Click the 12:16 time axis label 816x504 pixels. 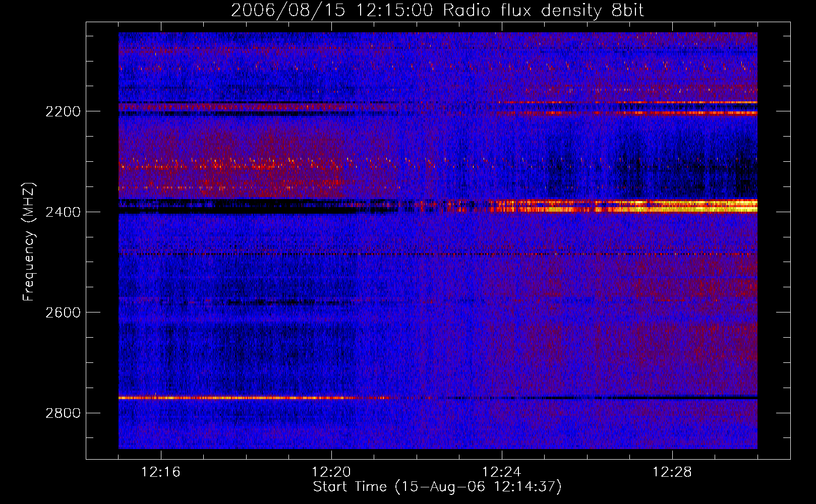point(161,472)
